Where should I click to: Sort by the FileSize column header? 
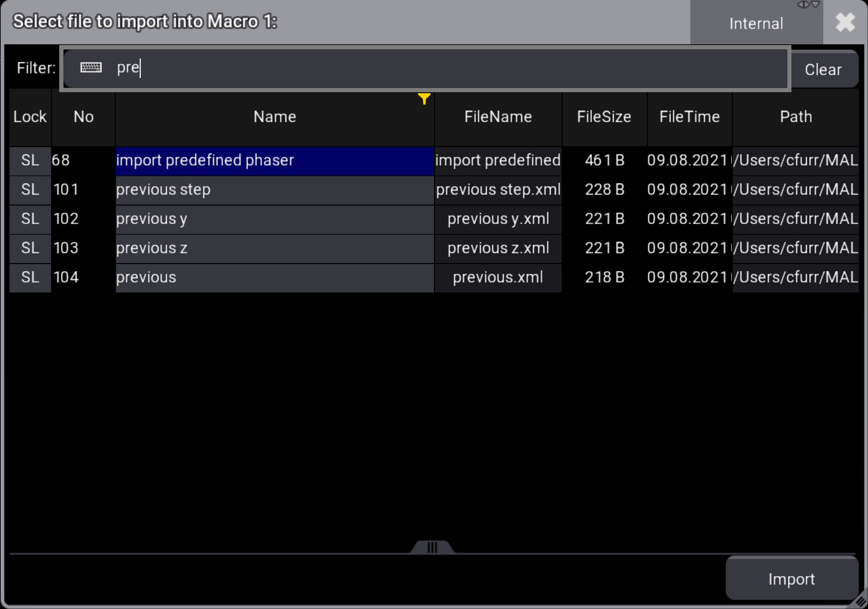point(604,117)
